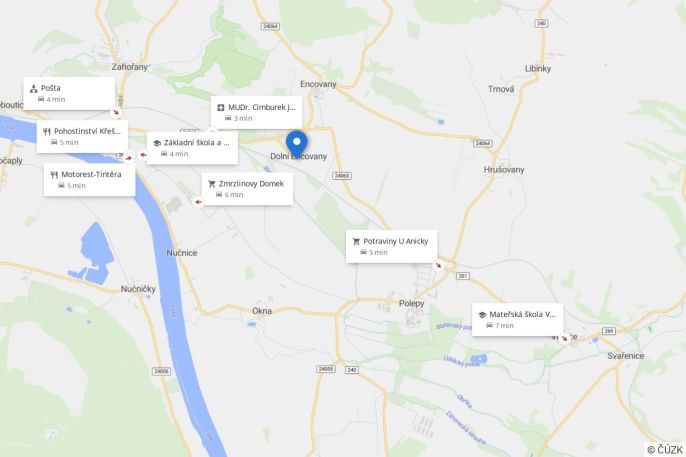Open the MUDr. Cimburek doctor card
This screenshot has width=686, height=457.
pyautogui.click(x=256, y=112)
